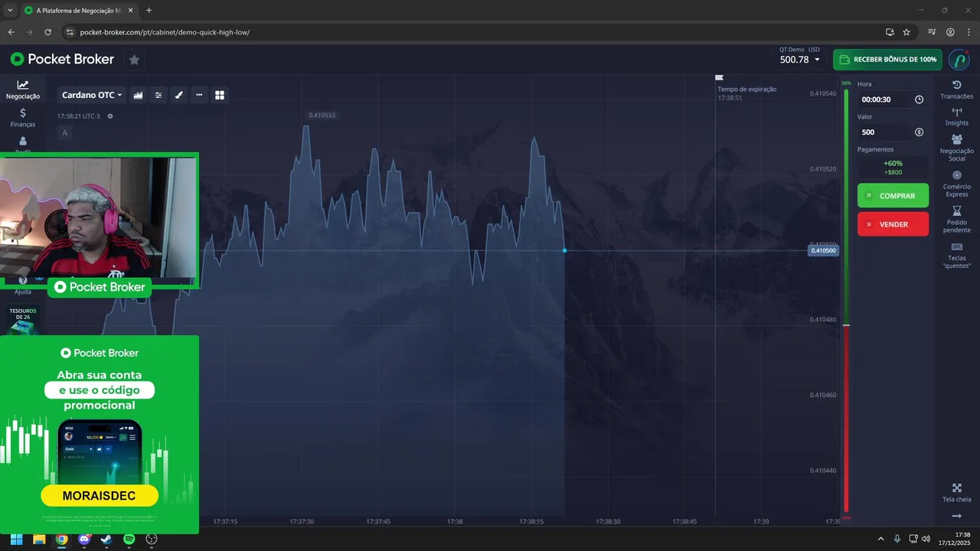Reload the browser page
980x551 pixels.
(47, 32)
